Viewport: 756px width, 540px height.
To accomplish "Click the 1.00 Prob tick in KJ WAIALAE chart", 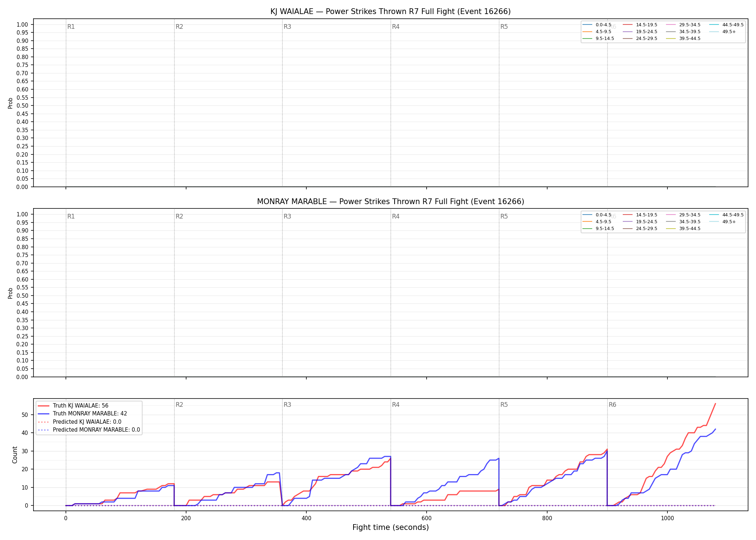I will point(22,24).
